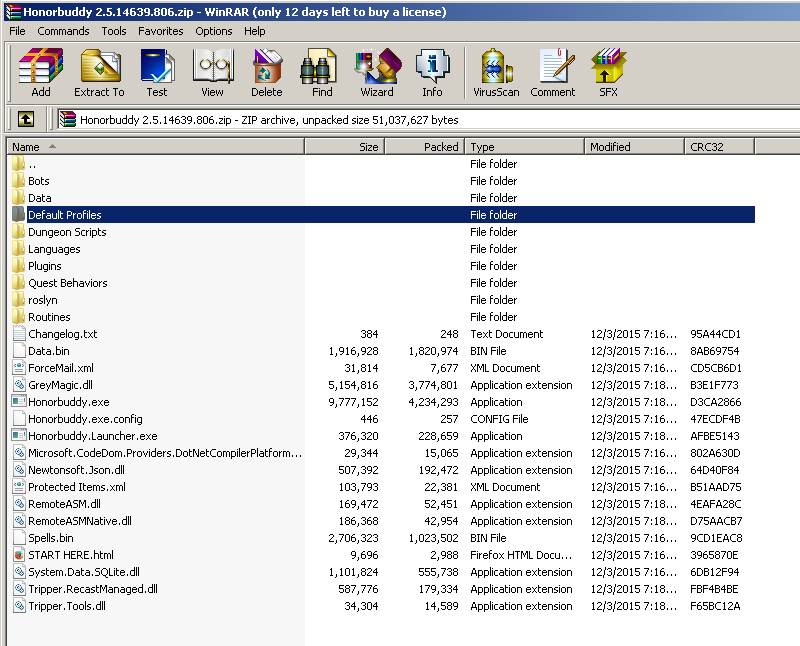Image resolution: width=800 pixels, height=646 pixels.
Task: Sort by Size column header
Action: click(344, 147)
